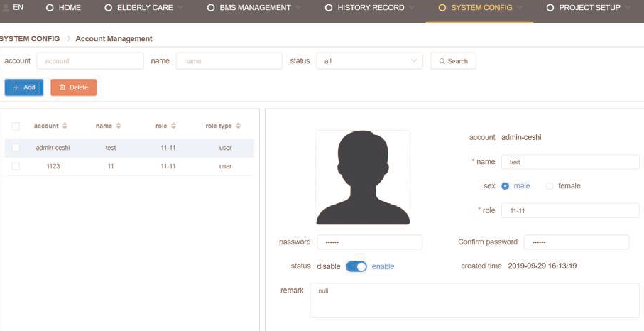Open the status filter dropdown showing all
The height and width of the screenshot is (331, 644).
(370, 61)
